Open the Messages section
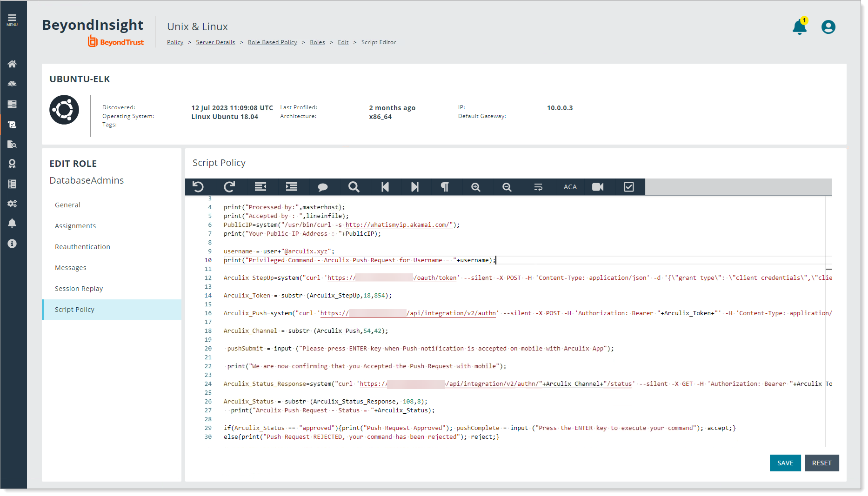Screen dimensions: 868x496 112,268
